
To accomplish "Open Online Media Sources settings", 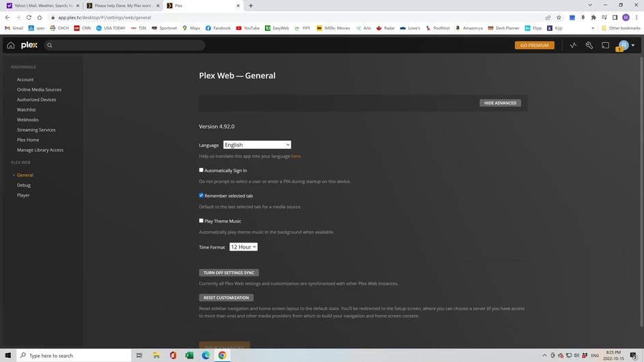I will pos(39,89).
